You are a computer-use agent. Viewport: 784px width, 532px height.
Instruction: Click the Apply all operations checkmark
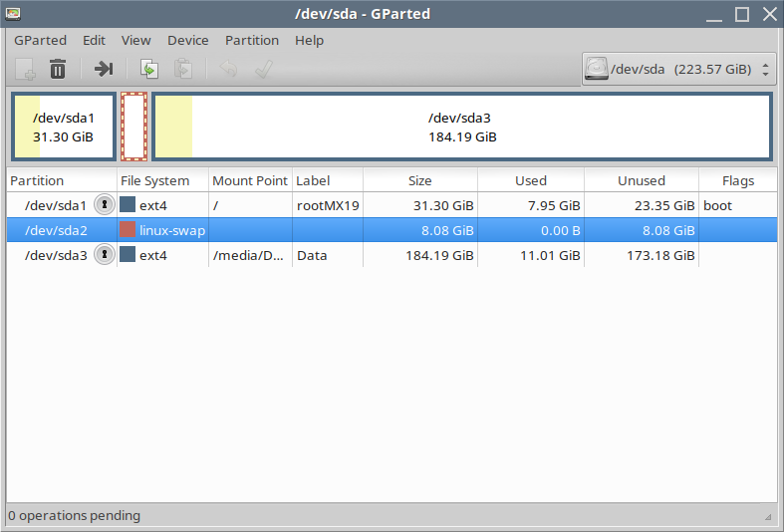(263, 69)
